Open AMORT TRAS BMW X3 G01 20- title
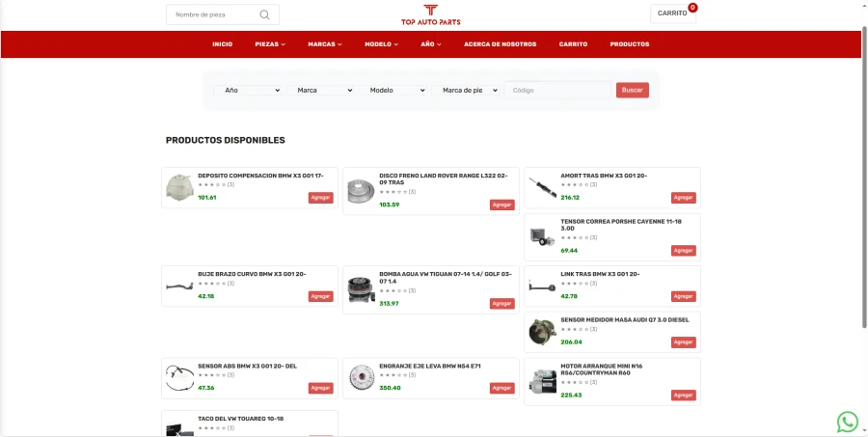This screenshot has height=437, width=868. 604,176
